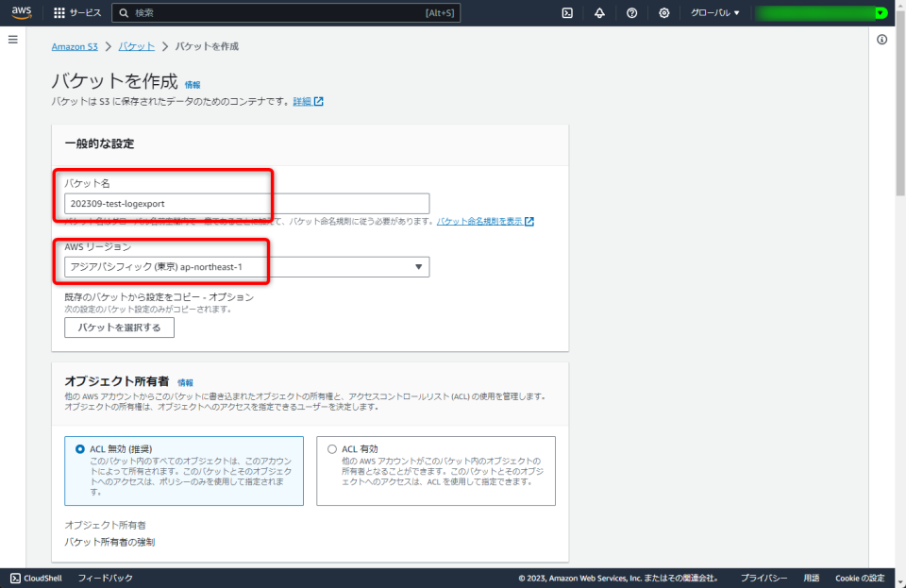Select the ACL 無効 (推奨) radio button
This screenshot has width=906, height=588.
pos(75,448)
